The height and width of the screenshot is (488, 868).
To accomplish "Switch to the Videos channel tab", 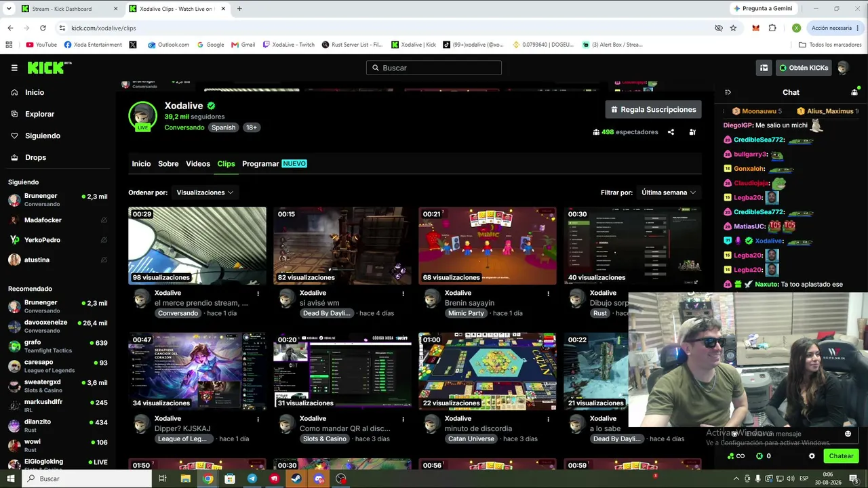I will point(198,164).
